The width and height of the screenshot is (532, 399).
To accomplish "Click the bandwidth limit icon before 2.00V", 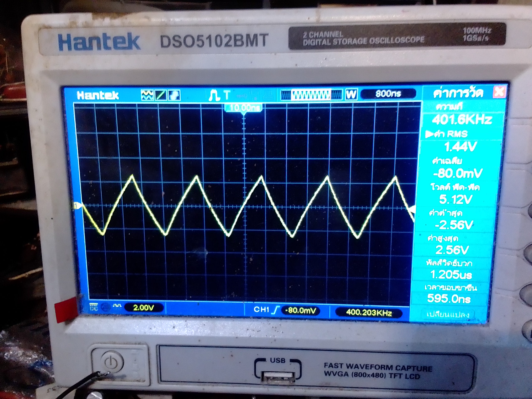I will click(117, 306).
